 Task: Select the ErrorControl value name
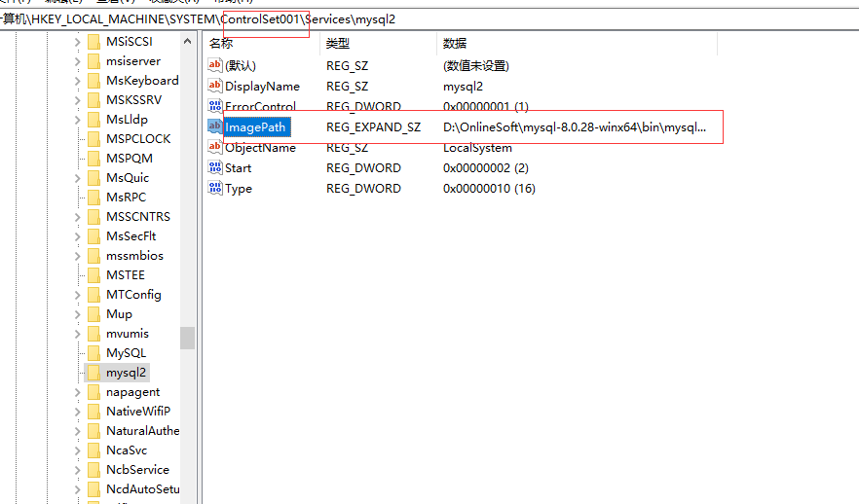(x=260, y=106)
